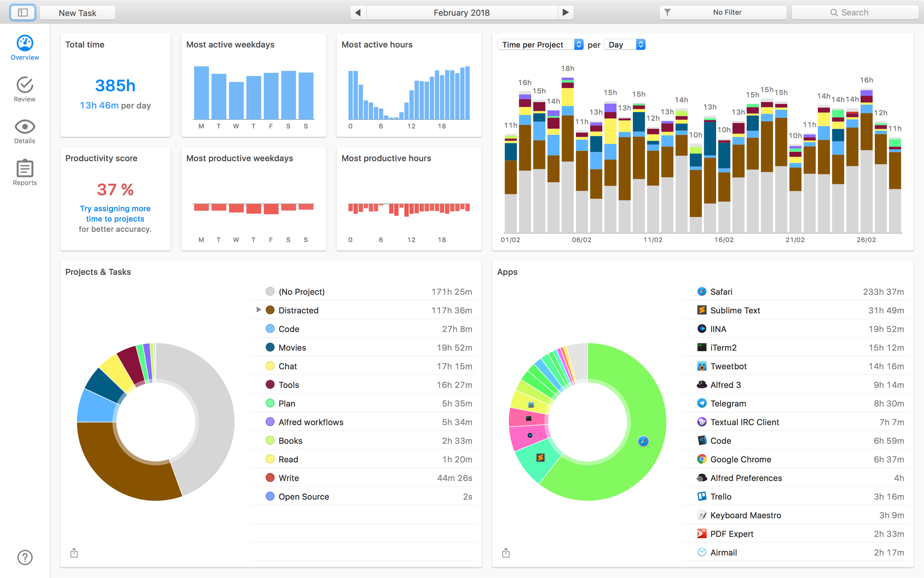Click the Tweetbot app icon
The width and height of the screenshot is (924, 578).
tap(702, 366)
